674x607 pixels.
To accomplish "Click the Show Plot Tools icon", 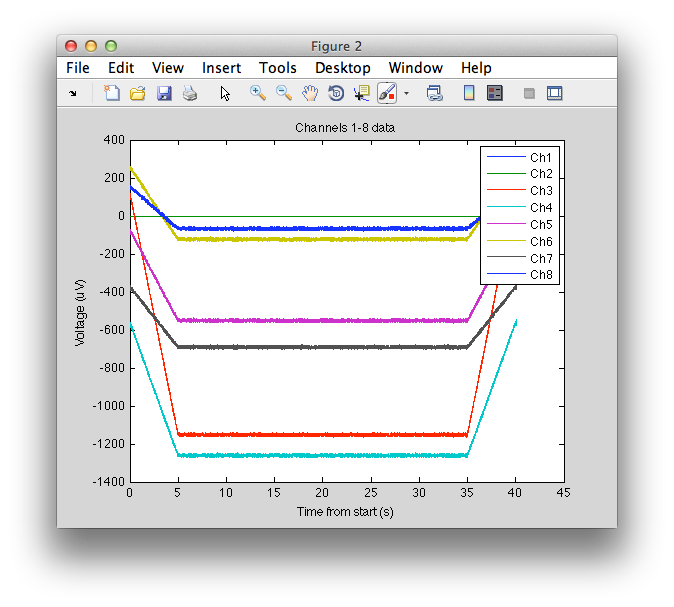I will pos(555,93).
